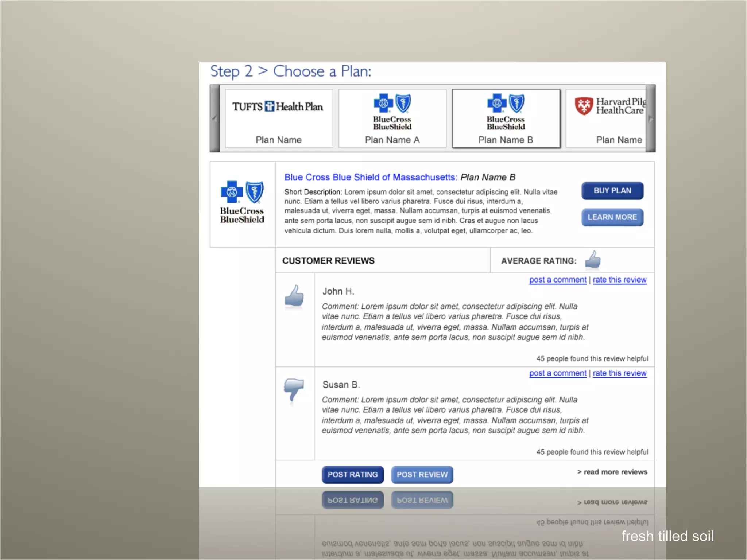The image size is (747, 560).
Task: Select the Plan Name B tab
Action: 506,140
